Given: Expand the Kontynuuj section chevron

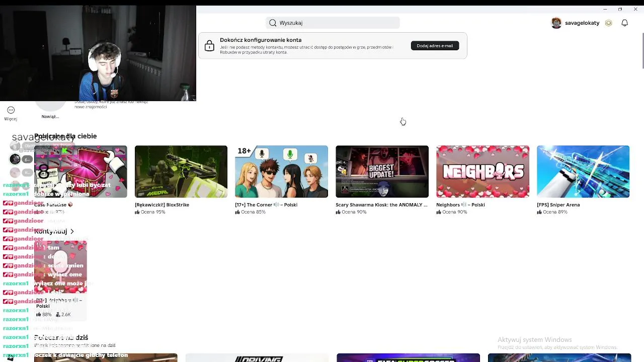Looking at the screenshot, I should (72, 231).
